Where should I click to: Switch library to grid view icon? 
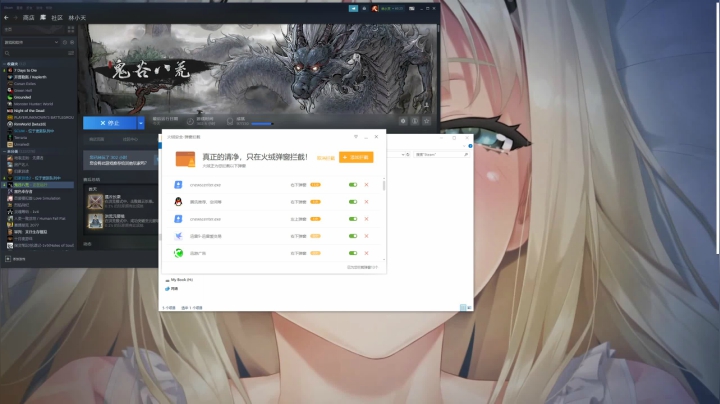click(71, 29)
